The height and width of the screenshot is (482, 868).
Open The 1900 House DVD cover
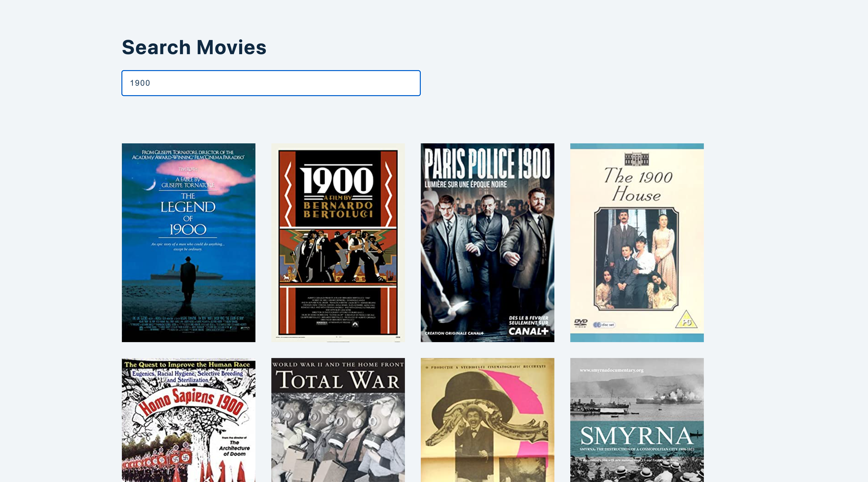pyautogui.click(x=637, y=243)
